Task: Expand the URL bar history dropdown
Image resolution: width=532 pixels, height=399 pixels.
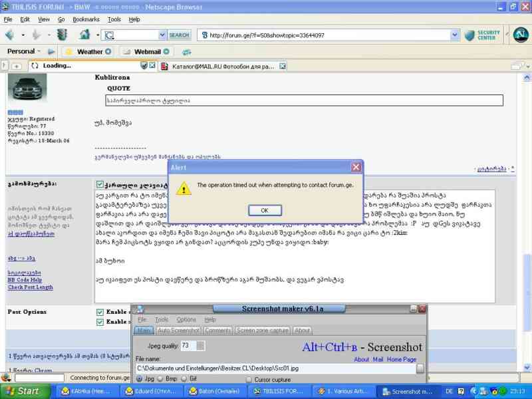Action: click(454, 35)
